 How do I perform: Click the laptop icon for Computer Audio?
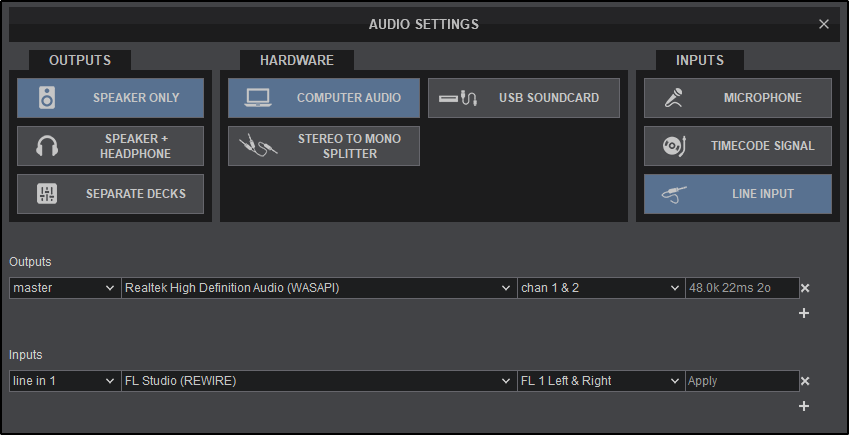point(258,98)
